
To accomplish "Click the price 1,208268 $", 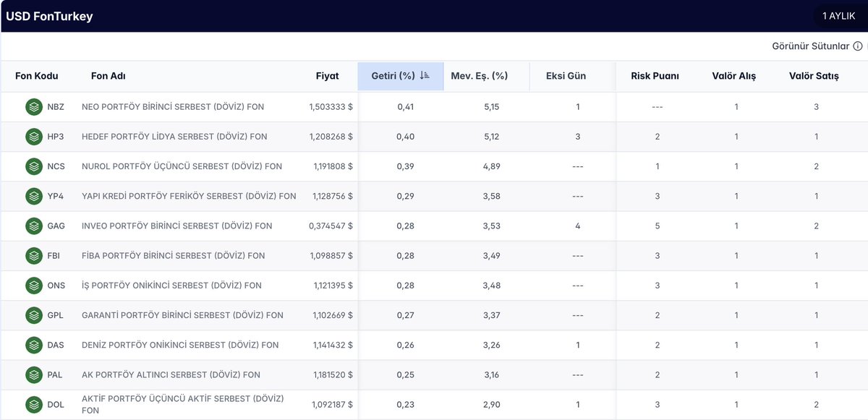I will (331, 137).
